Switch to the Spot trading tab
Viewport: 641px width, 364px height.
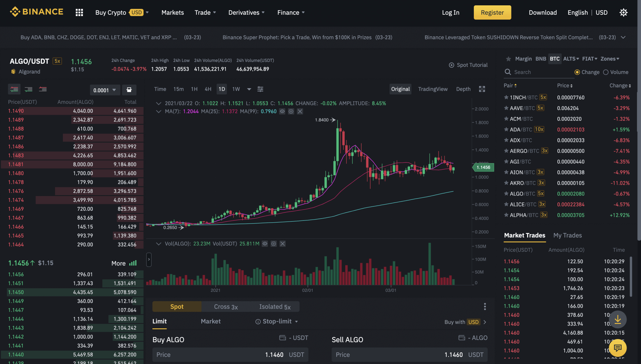[177, 307]
